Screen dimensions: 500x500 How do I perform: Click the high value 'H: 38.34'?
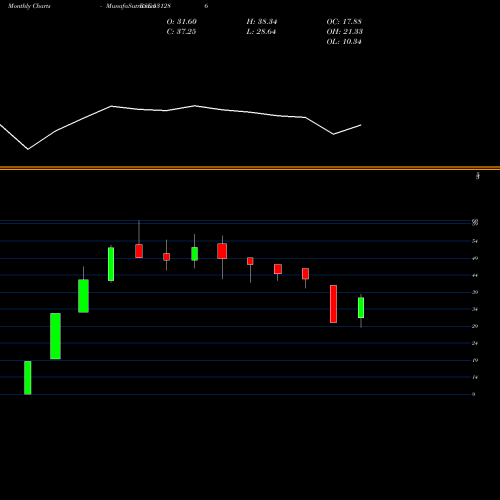[262, 22]
